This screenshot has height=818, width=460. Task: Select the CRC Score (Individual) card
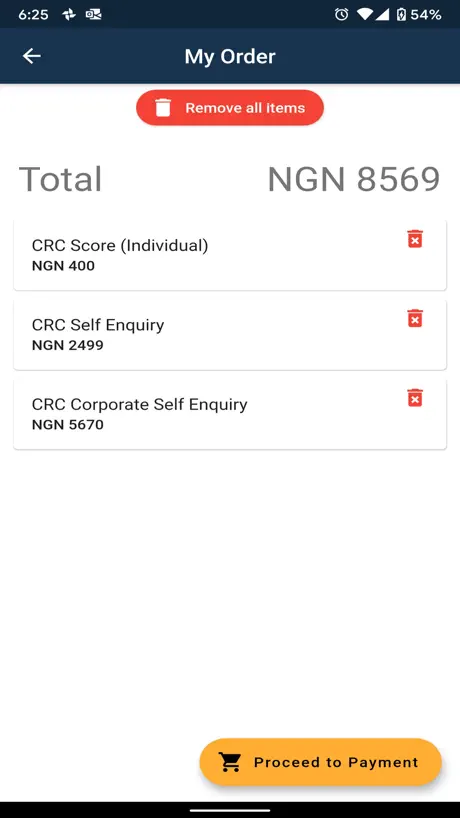pyautogui.click(x=230, y=255)
